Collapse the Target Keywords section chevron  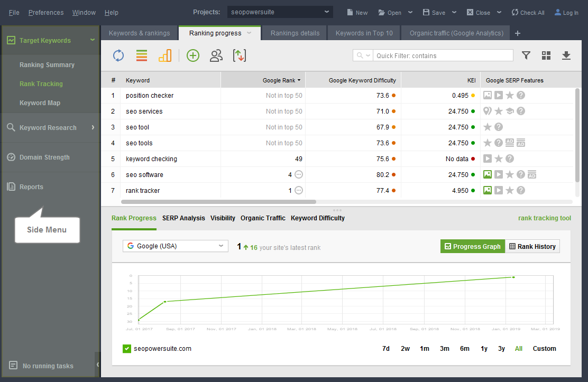(x=92, y=40)
